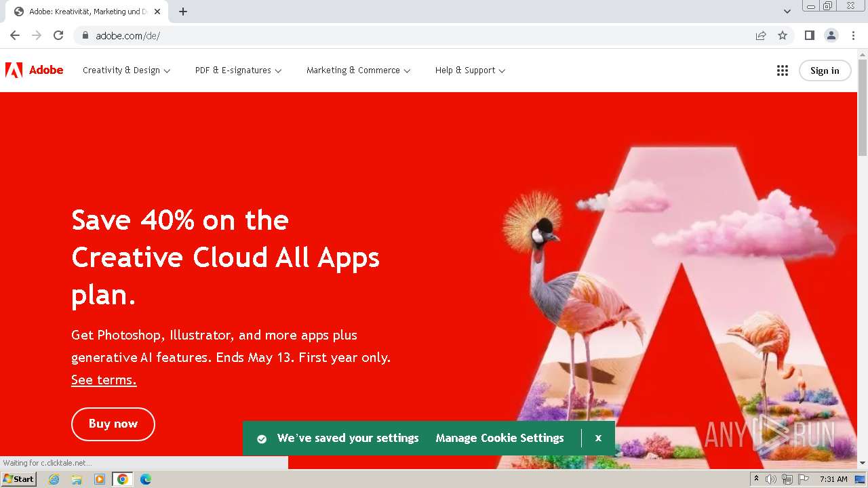Click the Buy now button
This screenshot has width=868, height=488.
(x=113, y=424)
